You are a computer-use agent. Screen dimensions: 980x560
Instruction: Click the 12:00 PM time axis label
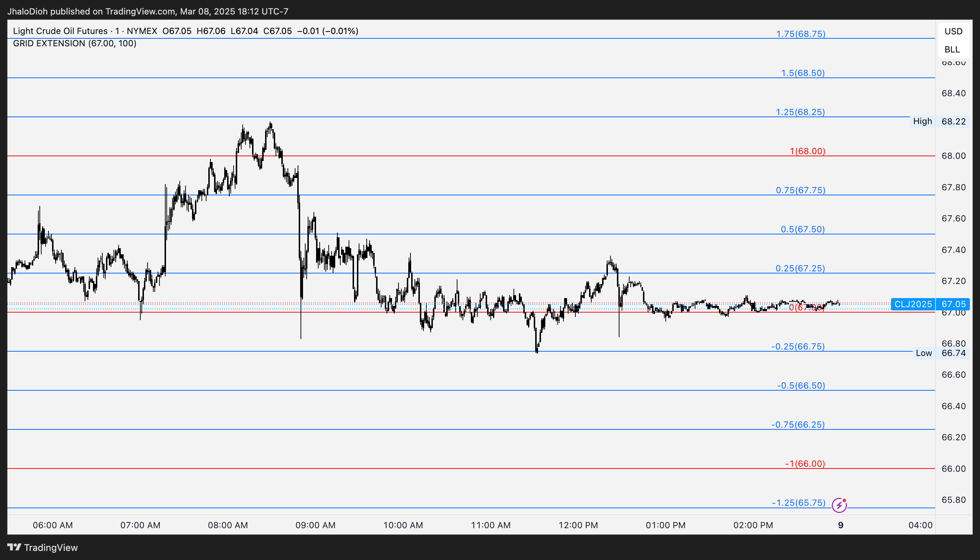(578, 525)
